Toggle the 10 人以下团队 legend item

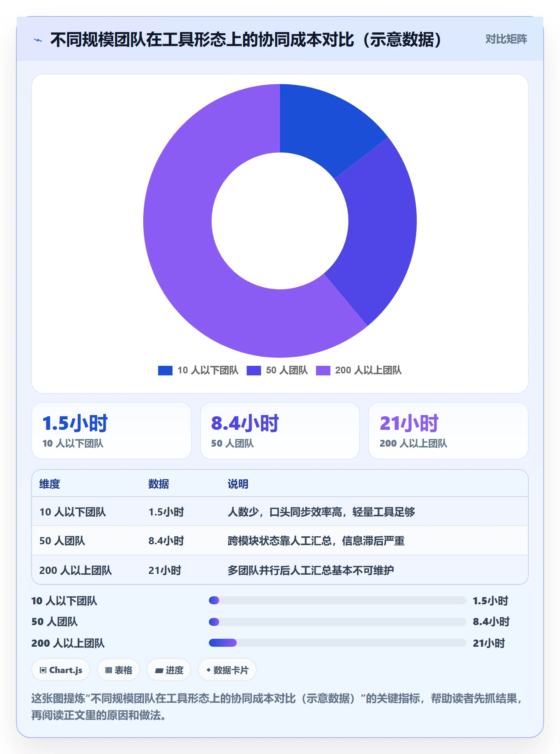(198, 370)
